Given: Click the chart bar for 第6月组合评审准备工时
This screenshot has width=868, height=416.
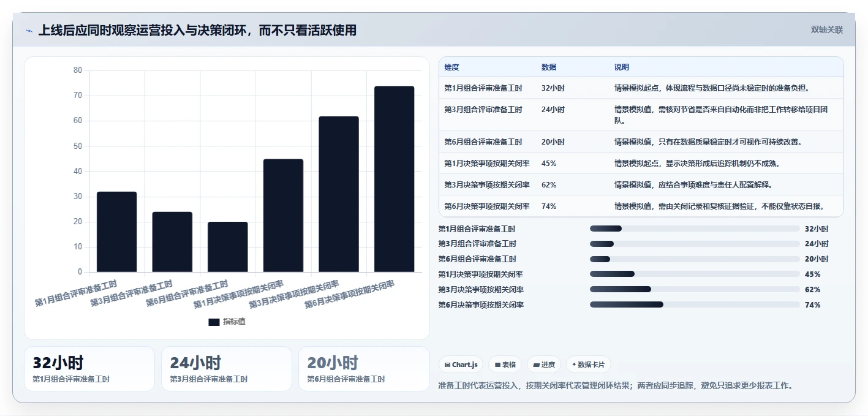Looking at the screenshot, I should 228,247.
